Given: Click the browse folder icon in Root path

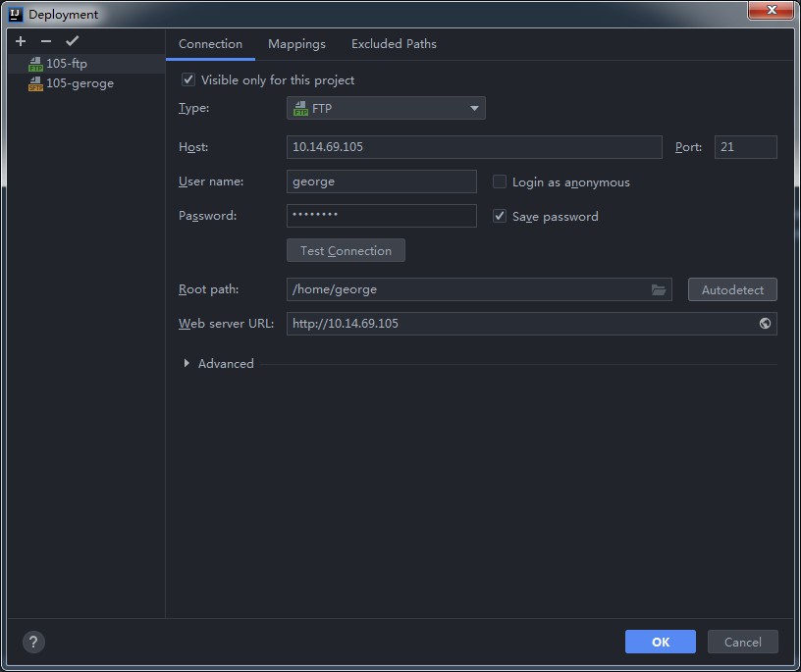Looking at the screenshot, I should click(x=659, y=289).
